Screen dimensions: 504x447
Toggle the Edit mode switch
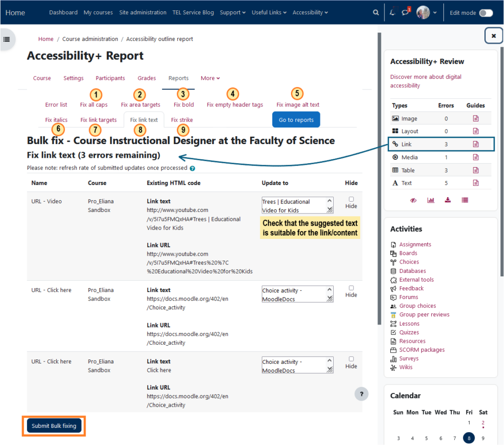(x=486, y=13)
